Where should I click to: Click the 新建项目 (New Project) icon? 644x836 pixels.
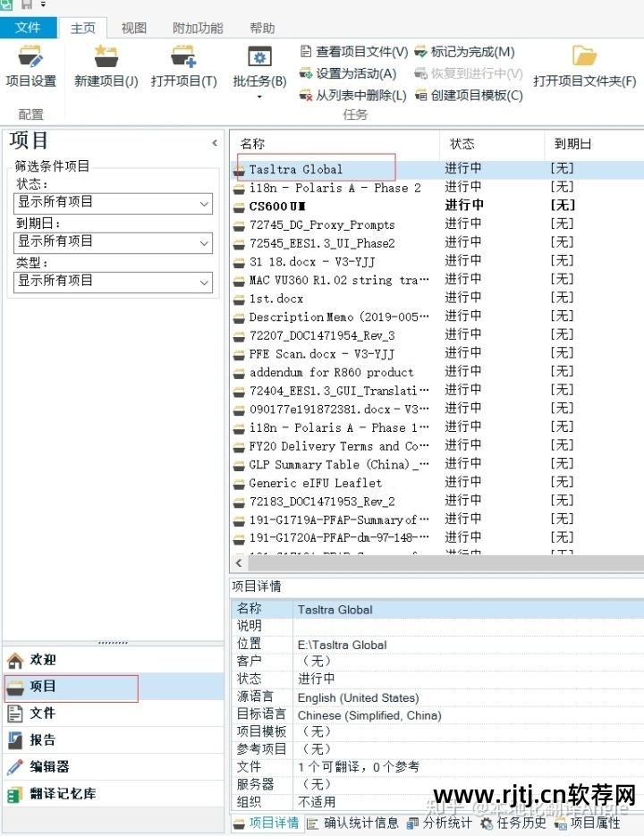tap(106, 59)
